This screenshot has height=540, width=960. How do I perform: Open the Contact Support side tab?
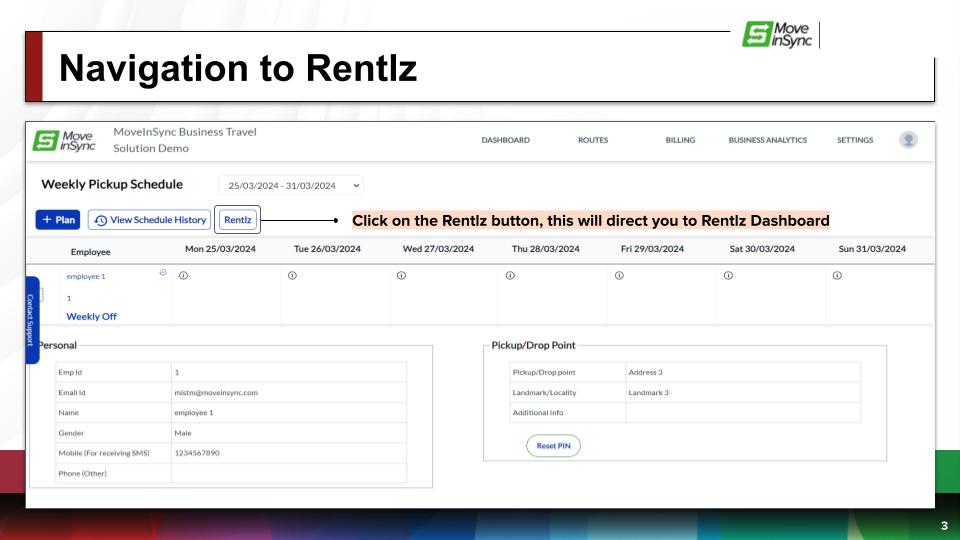(x=32, y=320)
